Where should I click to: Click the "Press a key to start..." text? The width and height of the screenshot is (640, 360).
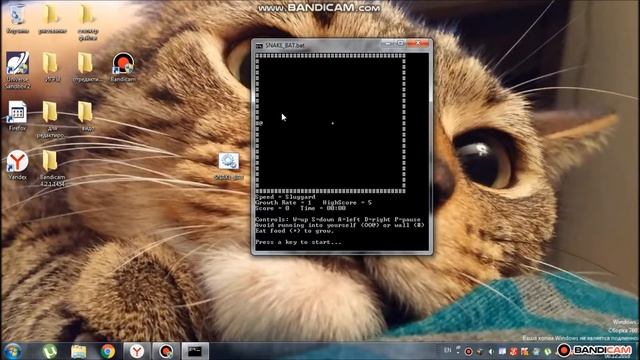298,242
